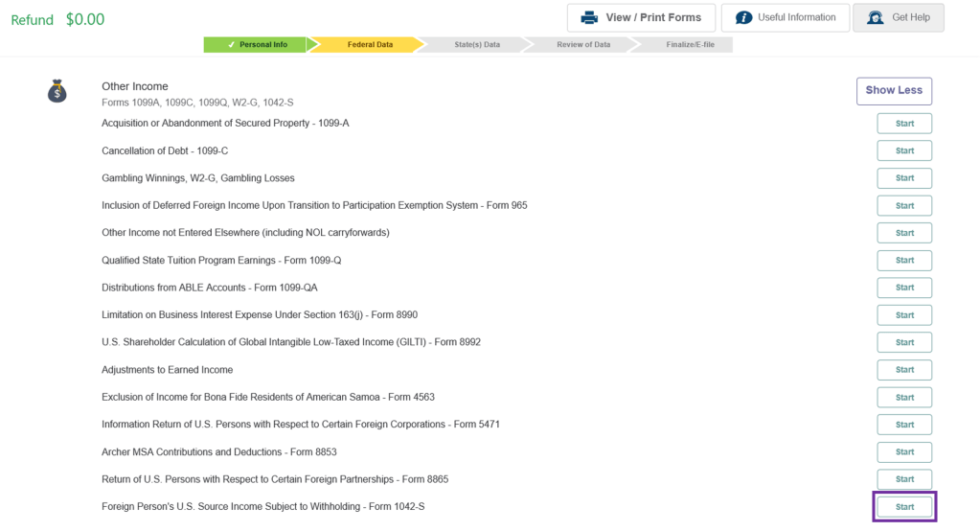Image resolution: width=980 pixels, height=531 pixels.
Task: Select the State(s) Data step
Action: (x=476, y=45)
